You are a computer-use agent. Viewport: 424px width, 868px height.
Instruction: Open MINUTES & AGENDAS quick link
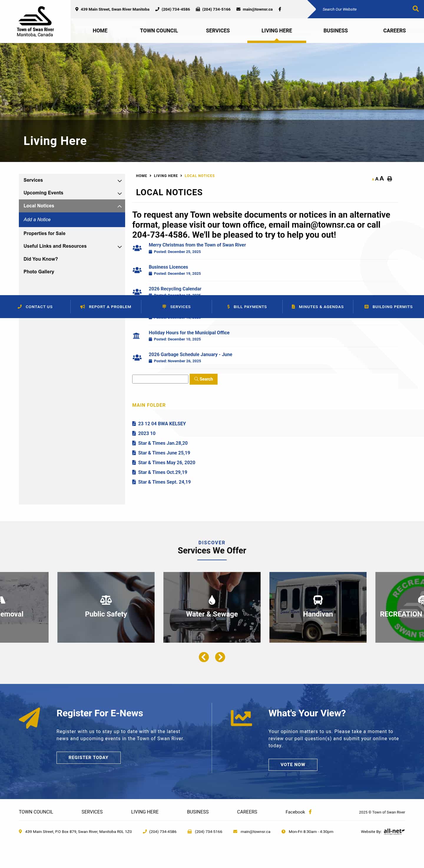point(318,307)
